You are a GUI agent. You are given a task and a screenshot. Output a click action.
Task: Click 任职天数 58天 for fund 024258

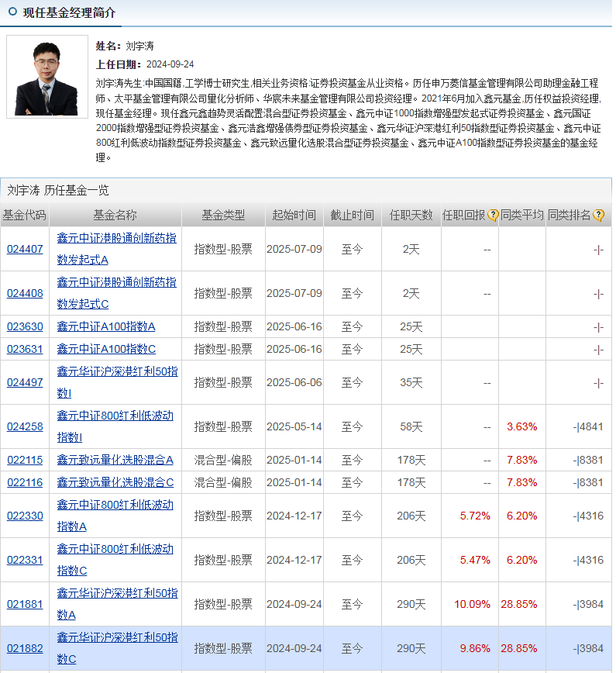[x=411, y=426]
